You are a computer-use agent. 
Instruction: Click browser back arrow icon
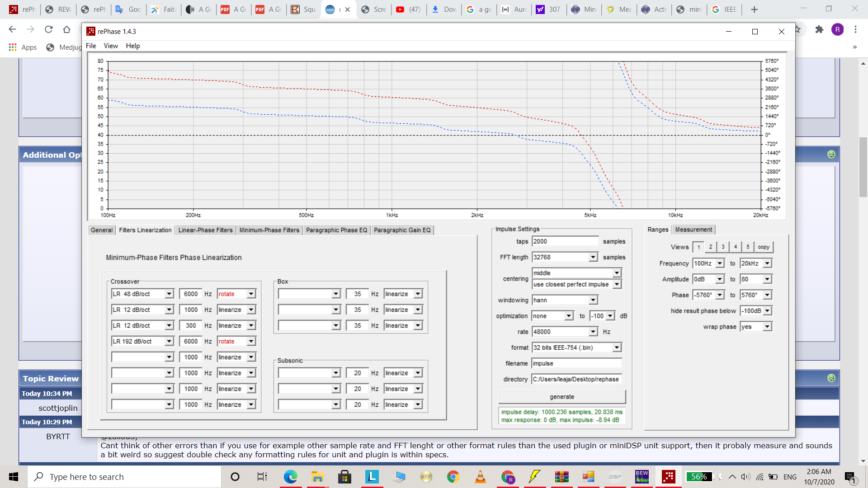(12, 29)
